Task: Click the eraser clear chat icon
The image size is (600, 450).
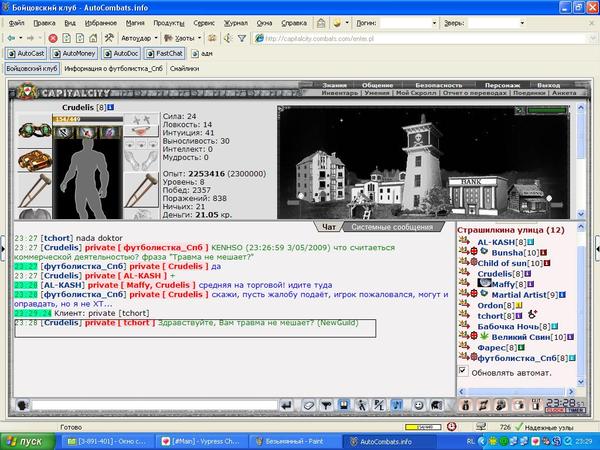Action: coord(308,405)
